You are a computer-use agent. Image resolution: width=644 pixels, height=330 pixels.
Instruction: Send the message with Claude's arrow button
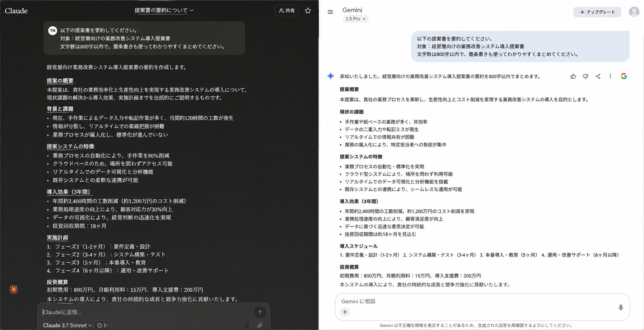point(260,312)
